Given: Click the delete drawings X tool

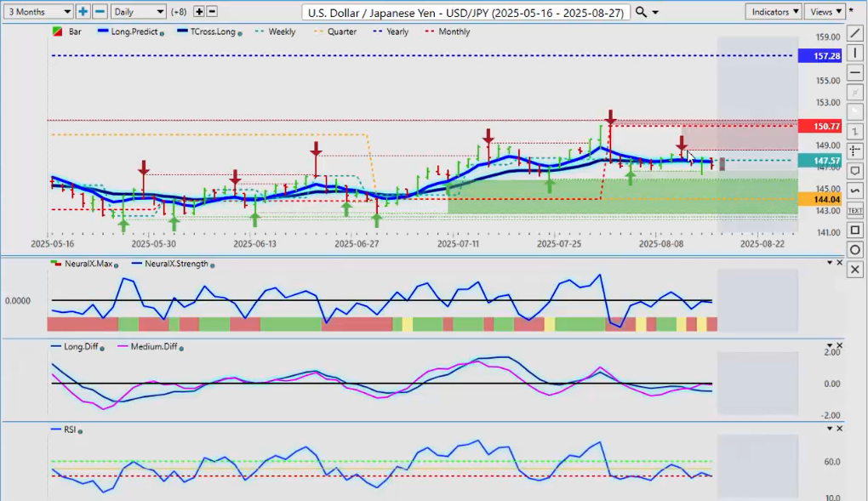Looking at the screenshot, I should 855,269.
